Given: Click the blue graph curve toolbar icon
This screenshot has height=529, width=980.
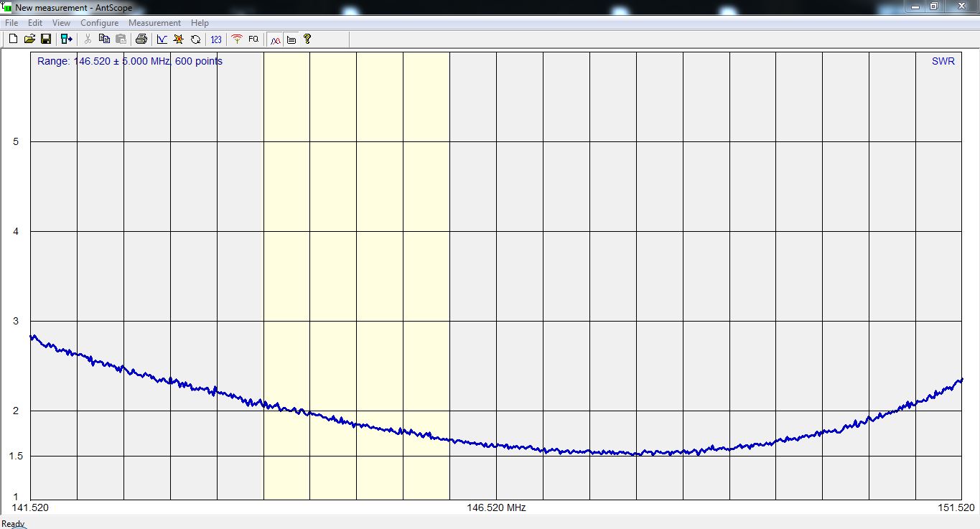Looking at the screenshot, I should coord(162,39).
